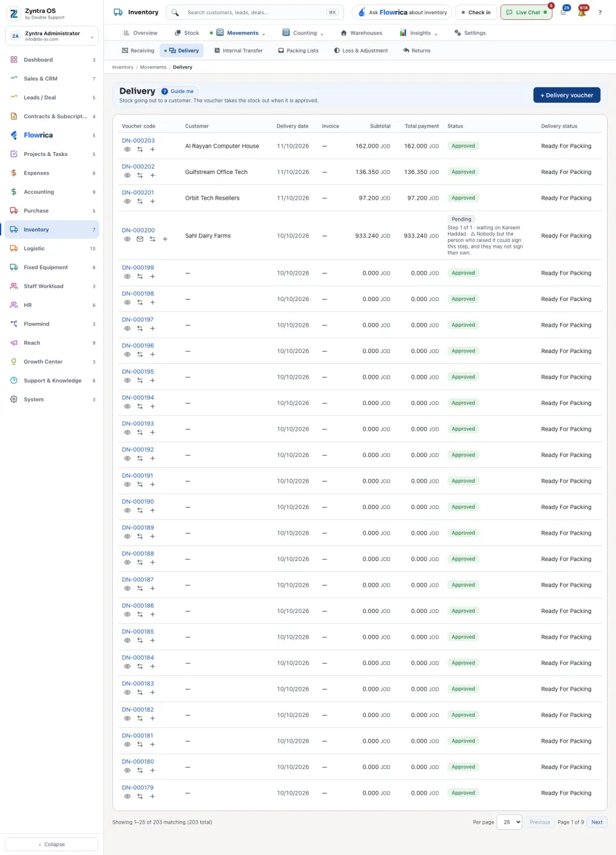616x855 pixels.
Task: Switch to the Internal Transfer sub-tab
Action: (239, 51)
